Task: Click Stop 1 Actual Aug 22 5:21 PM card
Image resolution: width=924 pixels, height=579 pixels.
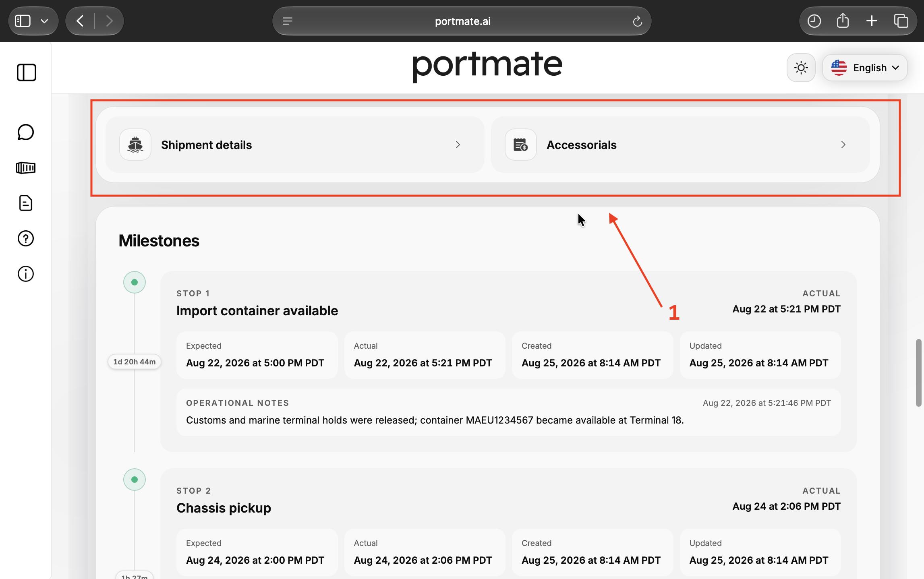Action: click(425, 355)
